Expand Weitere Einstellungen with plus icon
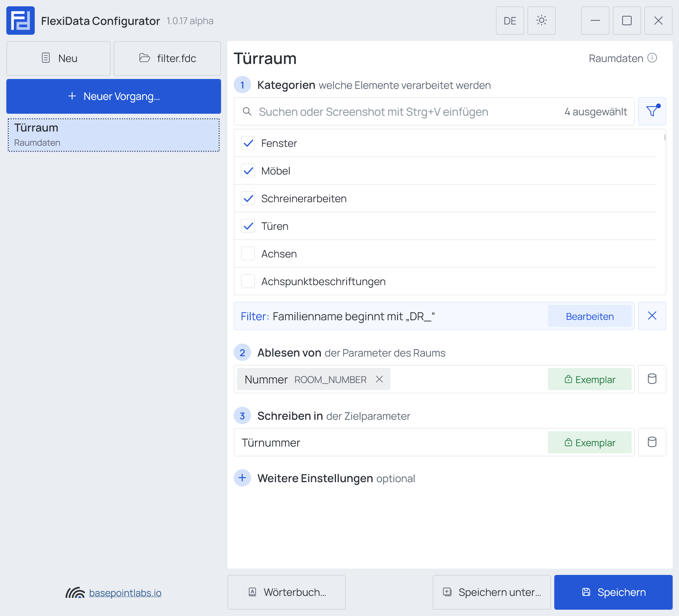Image resolution: width=679 pixels, height=616 pixels. (x=242, y=478)
